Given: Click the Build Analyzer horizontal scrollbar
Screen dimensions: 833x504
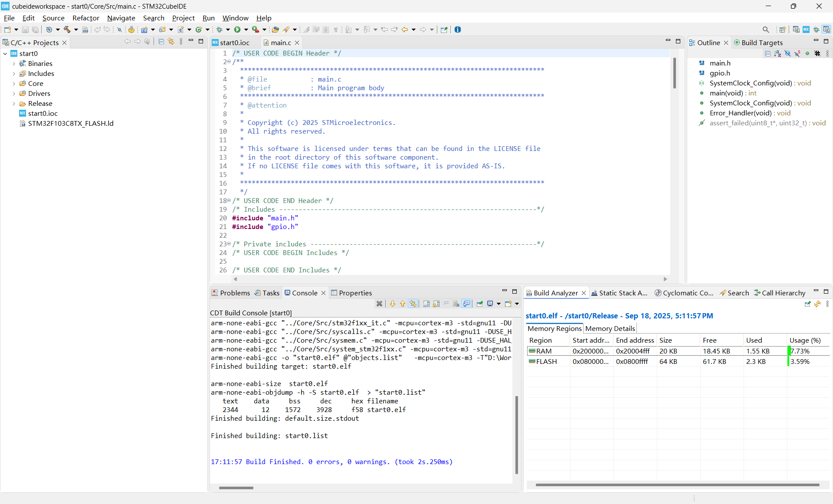Looking at the screenshot, I should point(678,485).
